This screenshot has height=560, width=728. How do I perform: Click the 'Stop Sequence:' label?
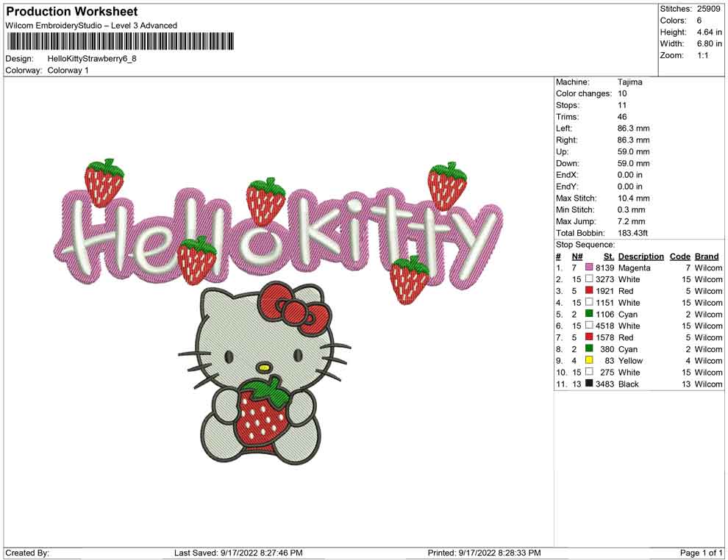(585, 245)
